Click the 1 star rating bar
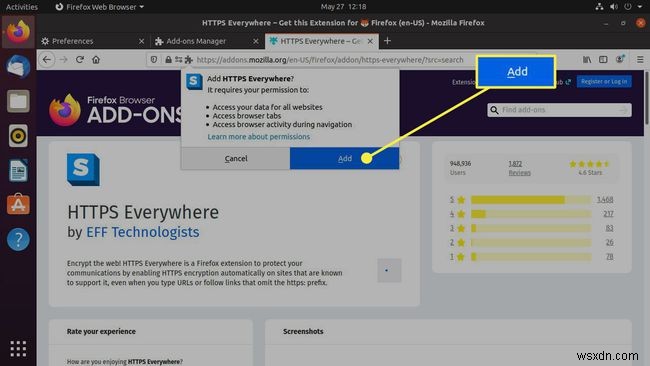 pos(531,257)
